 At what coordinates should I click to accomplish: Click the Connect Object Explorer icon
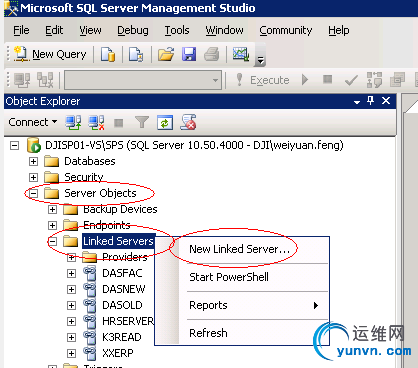pos(73,122)
